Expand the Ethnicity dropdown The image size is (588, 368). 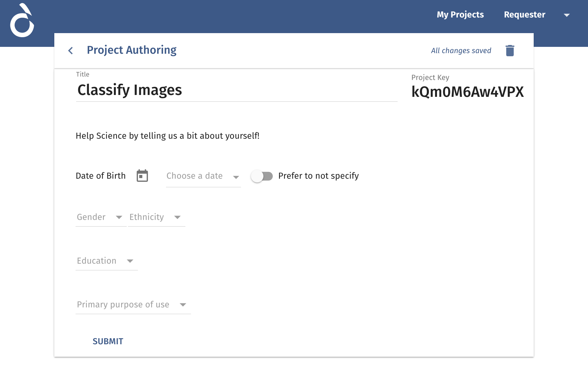[x=156, y=217]
